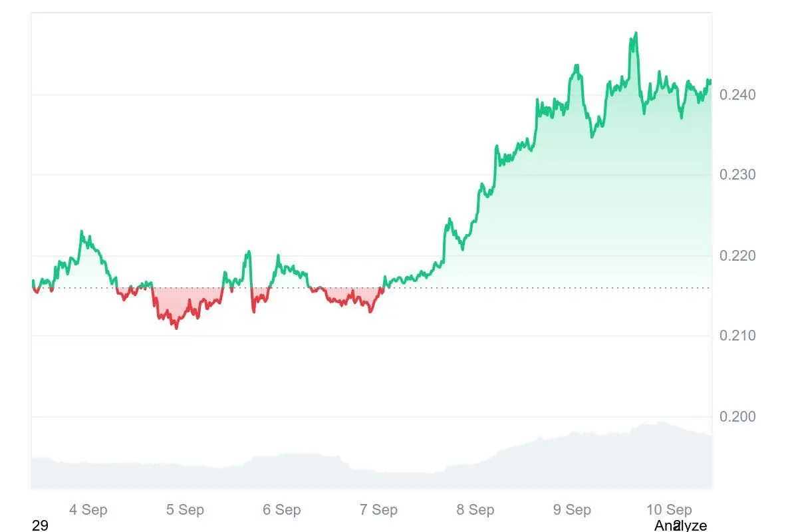Click the 0.200 price axis label
This screenshot has height=532, width=798.
click(737, 417)
